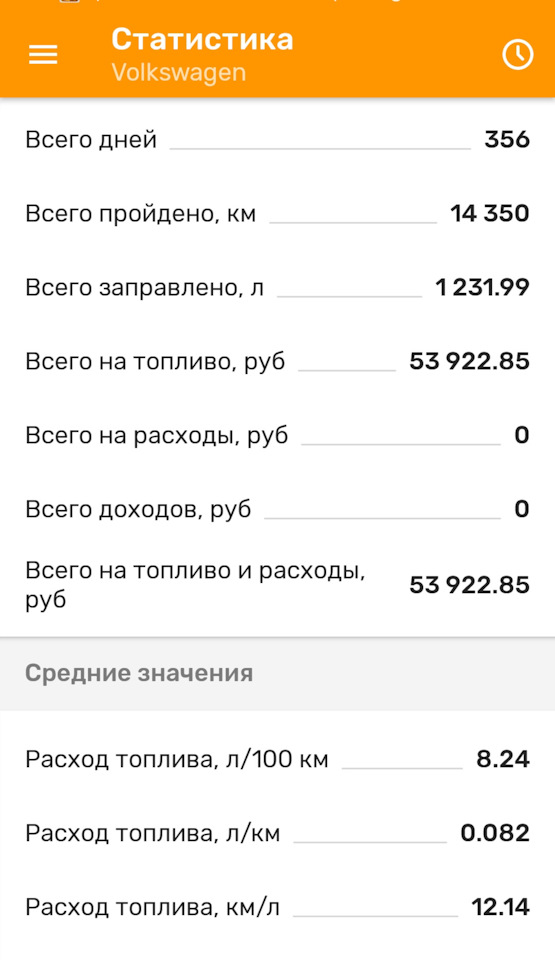Screen dimensions: 555x960
Task: Tap the 12.14 km per liter value
Action: click(x=500, y=907)
